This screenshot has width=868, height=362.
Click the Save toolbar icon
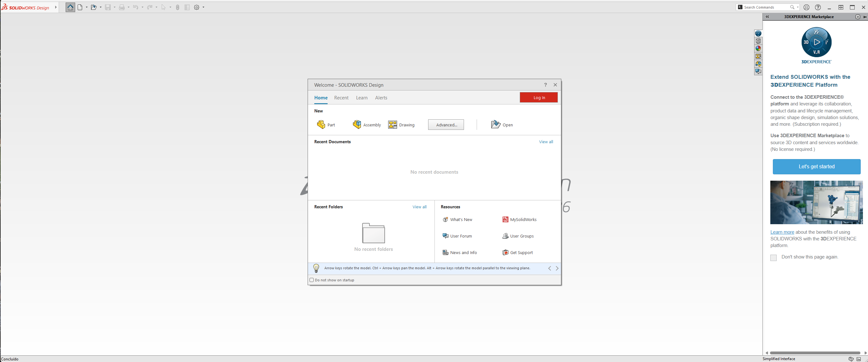[108, 7]
